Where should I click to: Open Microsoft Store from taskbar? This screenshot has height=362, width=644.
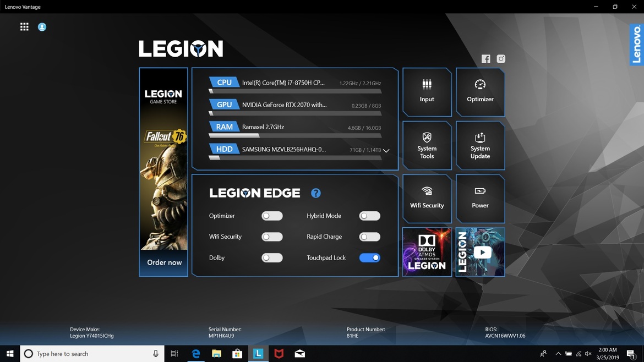(x=237, y=353)
